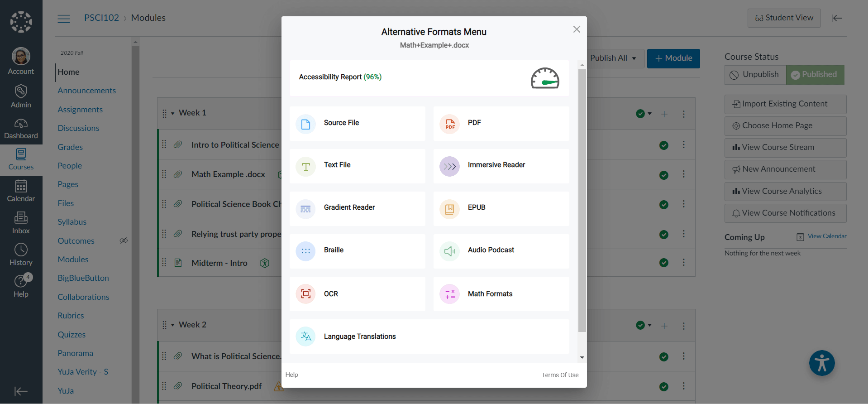Open History in global navigation

21,255
